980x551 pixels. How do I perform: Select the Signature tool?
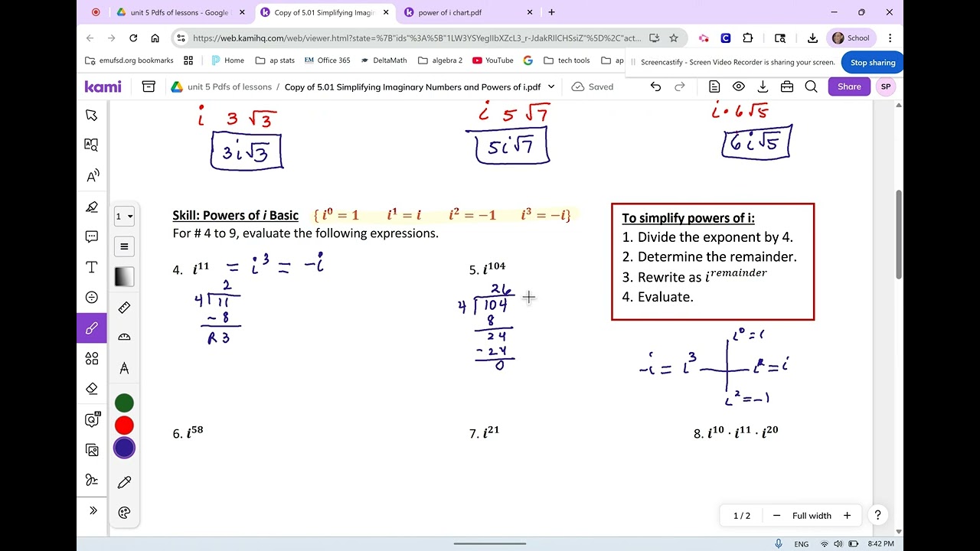(92, 481)
